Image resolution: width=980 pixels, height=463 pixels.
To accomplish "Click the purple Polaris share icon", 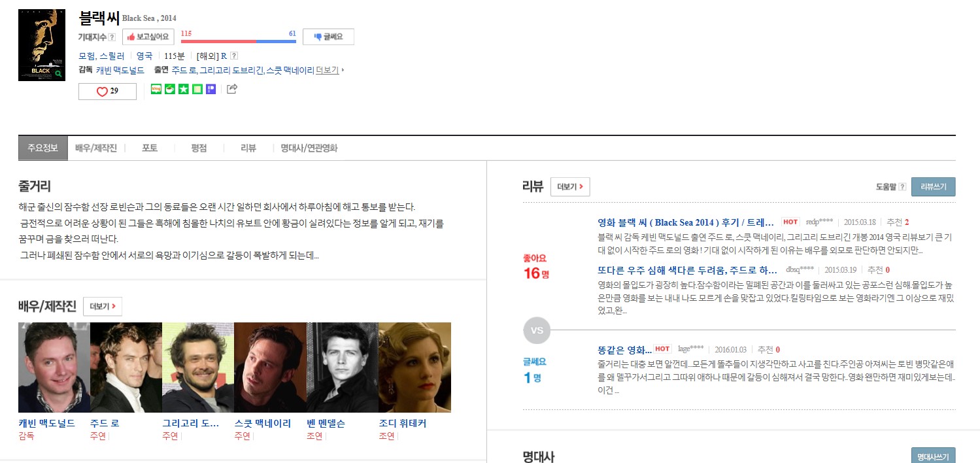I will coord(211,89).
